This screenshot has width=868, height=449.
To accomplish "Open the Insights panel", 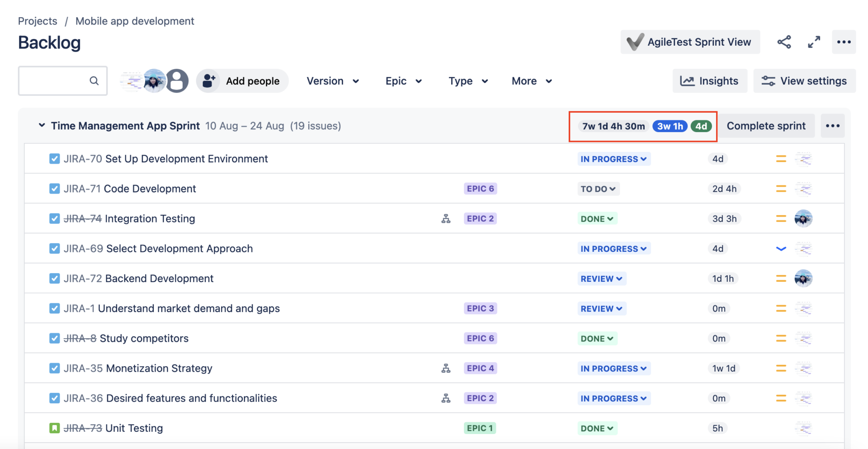I will click(x=710, y=80).
